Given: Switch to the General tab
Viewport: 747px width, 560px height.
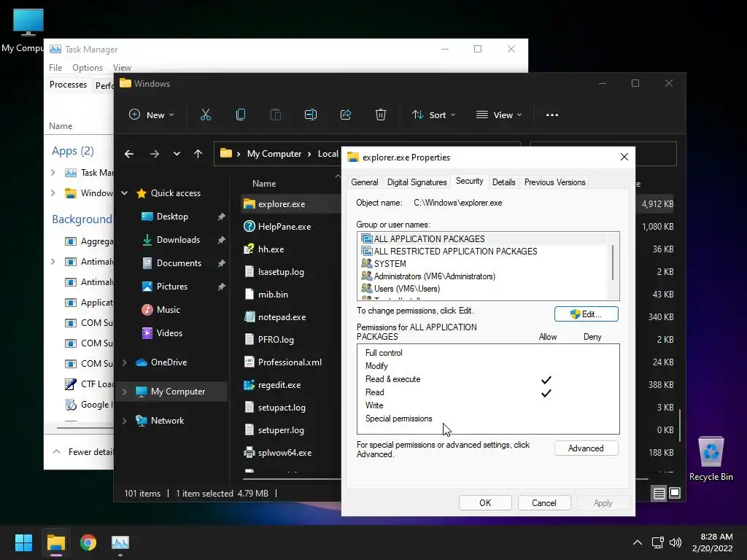Looking at the screenshot, I should [365, 182].
